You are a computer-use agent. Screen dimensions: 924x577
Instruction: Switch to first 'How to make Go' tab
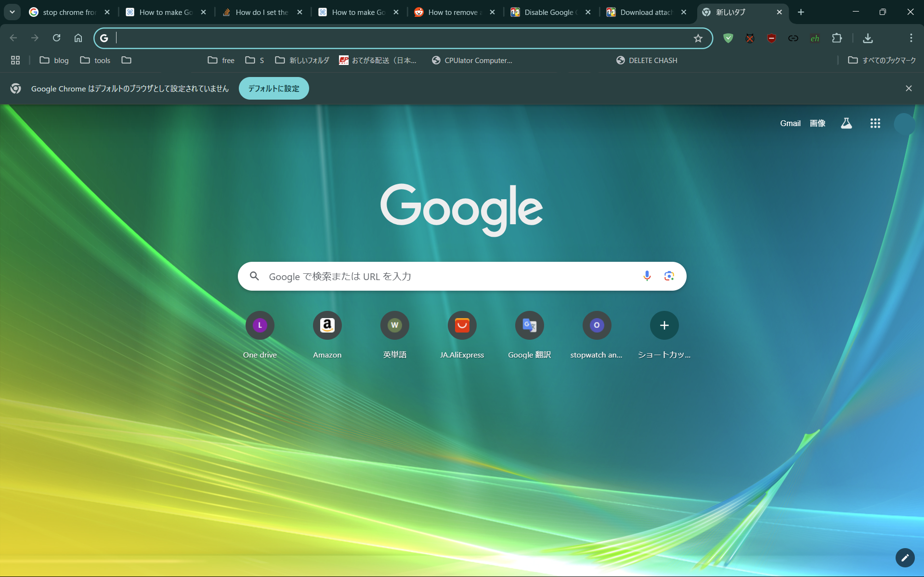tap(166, 12)
